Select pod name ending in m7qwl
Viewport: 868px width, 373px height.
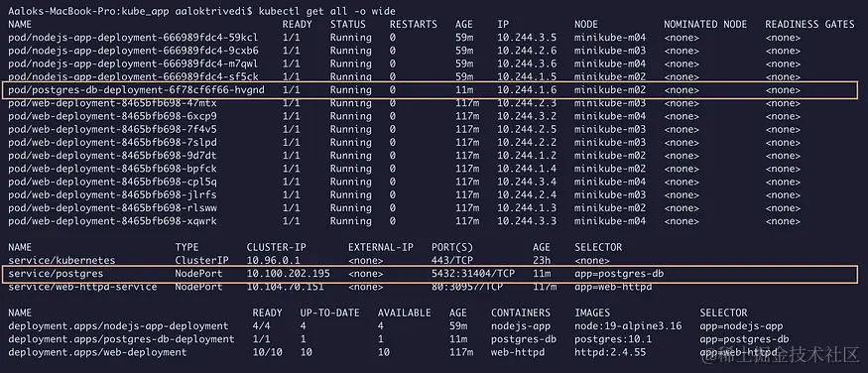click(133, 63)
